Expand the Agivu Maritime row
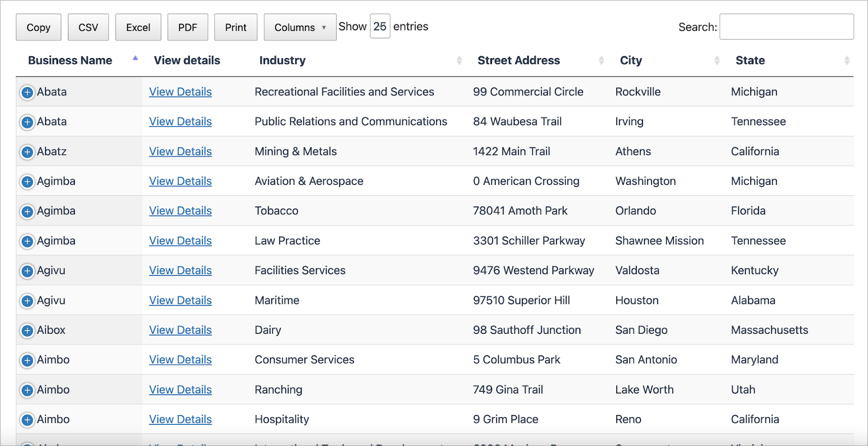The image size is (868, 446). click(x=27, y=301)
